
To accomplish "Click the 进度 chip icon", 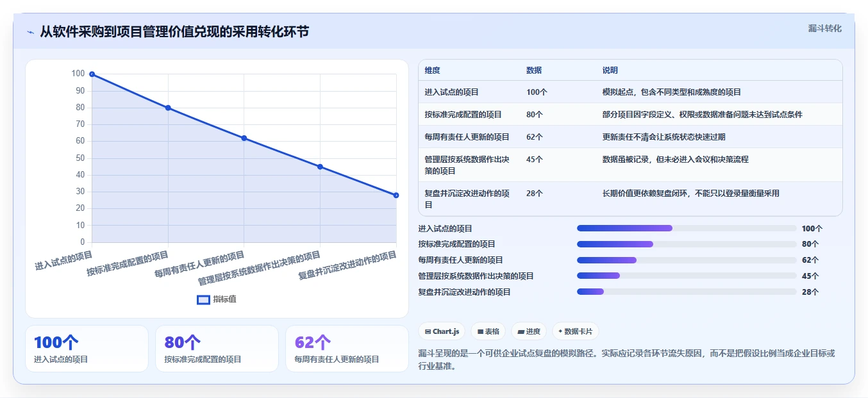I will click(x=521, y=331).
